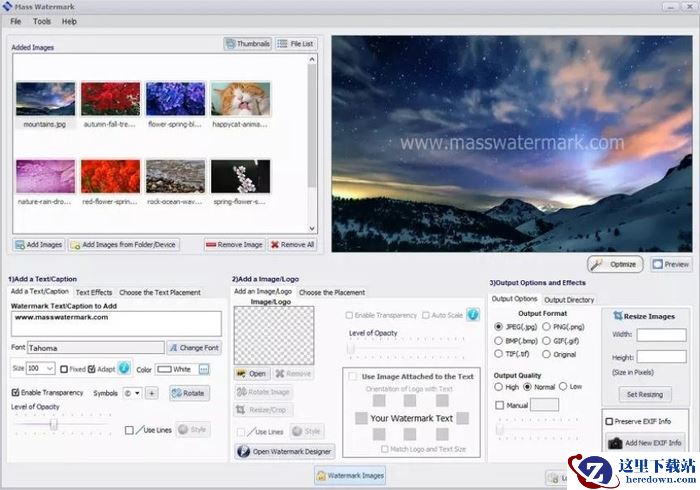Show info about text size adapt

click(124, 368)
